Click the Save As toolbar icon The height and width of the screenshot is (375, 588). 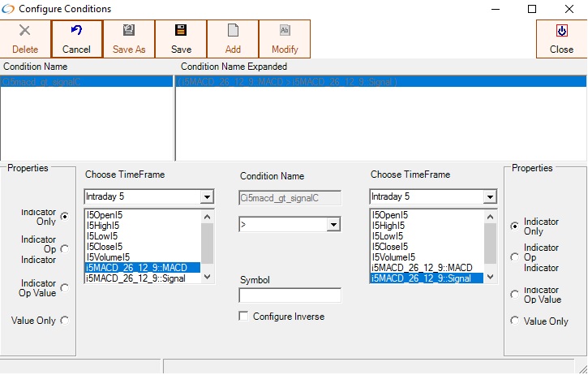(129, 31)
